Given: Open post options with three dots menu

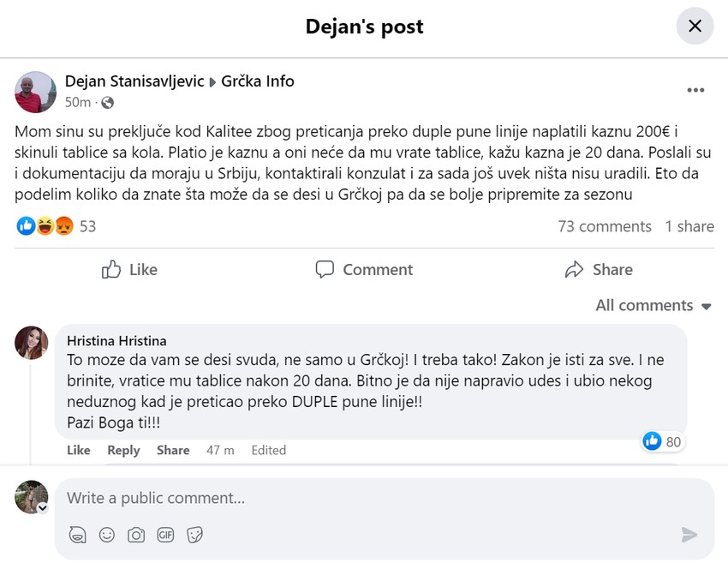Looking at the screenshot, I should pos(696,89).
